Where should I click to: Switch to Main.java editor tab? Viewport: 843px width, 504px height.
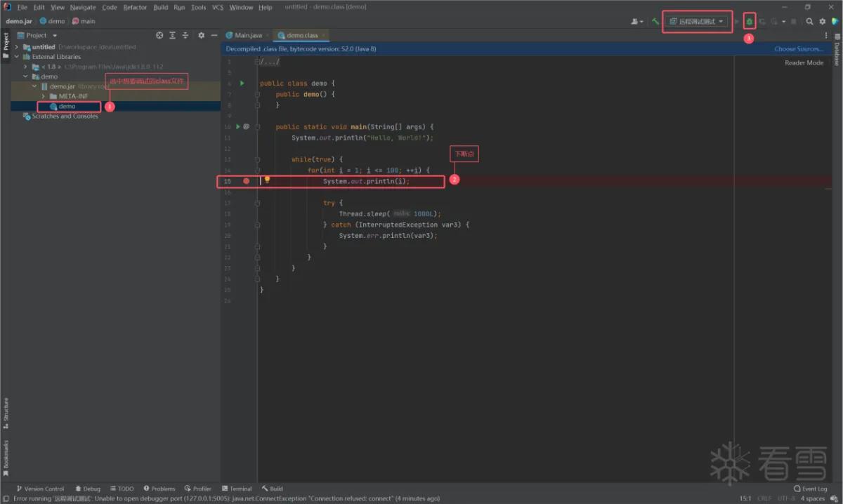click(247, 35)
